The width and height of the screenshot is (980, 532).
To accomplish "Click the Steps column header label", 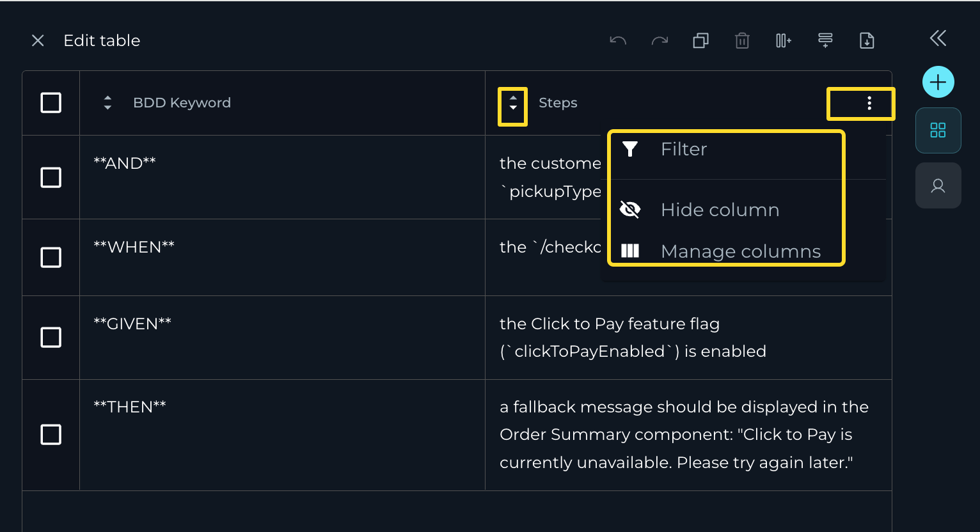I will coord(558,103).
